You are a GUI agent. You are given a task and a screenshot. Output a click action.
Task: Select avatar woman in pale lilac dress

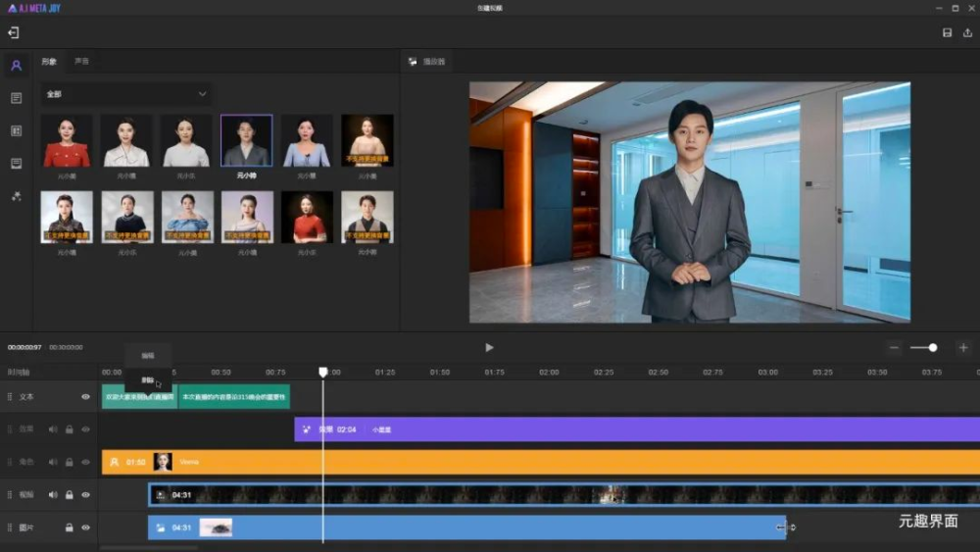tap(246, 217)
